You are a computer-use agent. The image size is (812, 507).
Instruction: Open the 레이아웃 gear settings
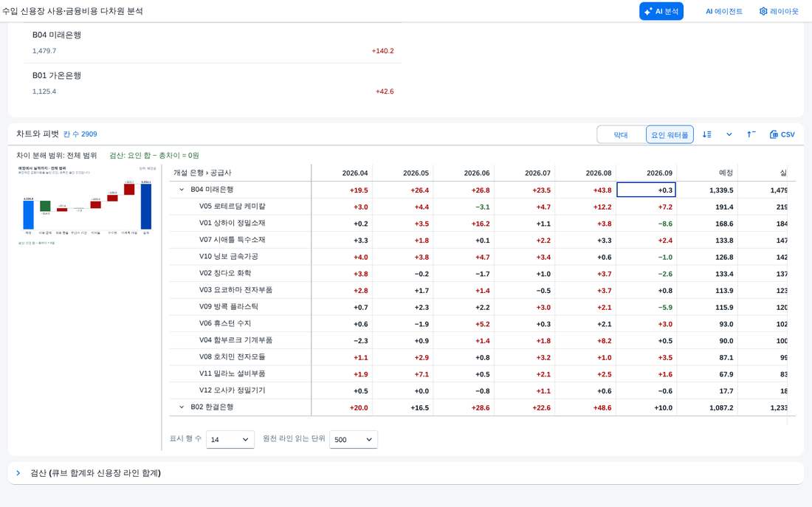[x=779, y=11]
